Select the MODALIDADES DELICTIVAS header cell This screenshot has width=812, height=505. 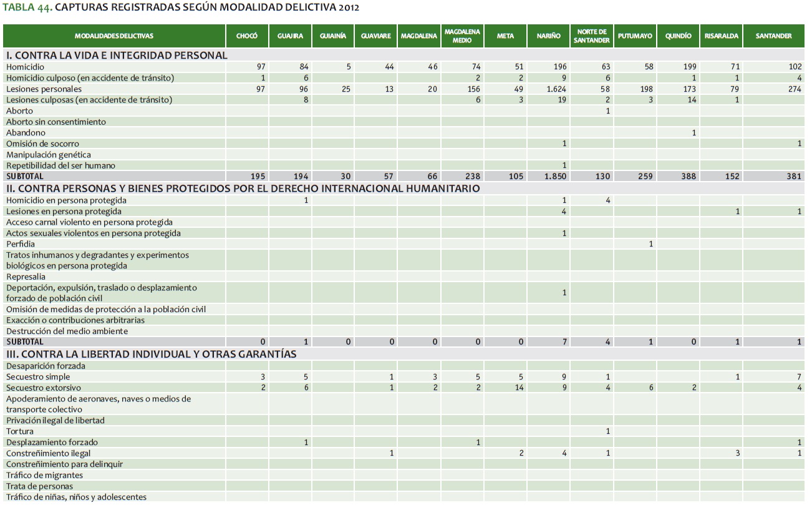[x=114, y=36]
